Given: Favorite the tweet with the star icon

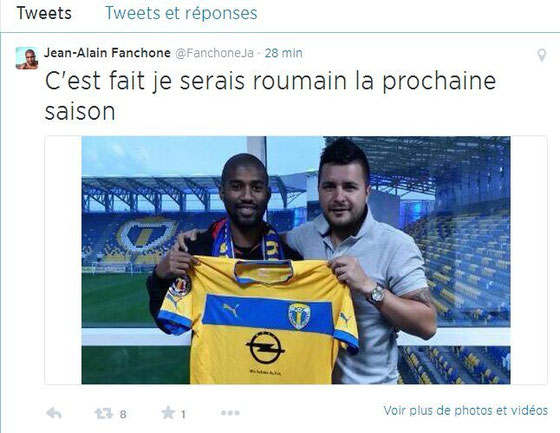Looking at the screenshot, I should (x=168, y=413).
